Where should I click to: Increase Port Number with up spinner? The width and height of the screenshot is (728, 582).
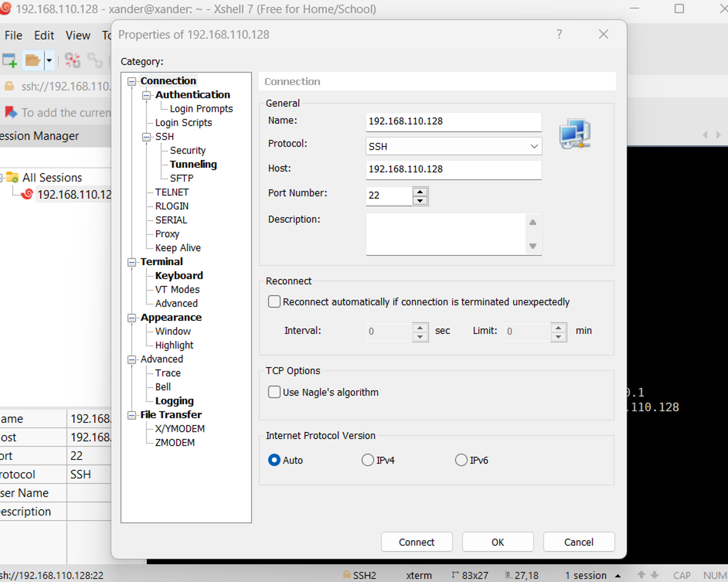pos(420,191)
